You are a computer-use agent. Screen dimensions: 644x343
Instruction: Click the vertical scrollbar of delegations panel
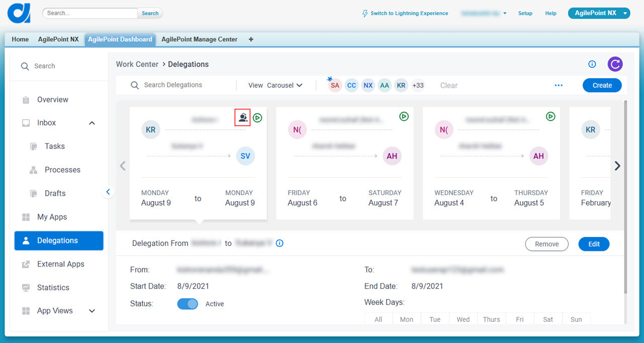pyautogui.click(x=625, y=197)
